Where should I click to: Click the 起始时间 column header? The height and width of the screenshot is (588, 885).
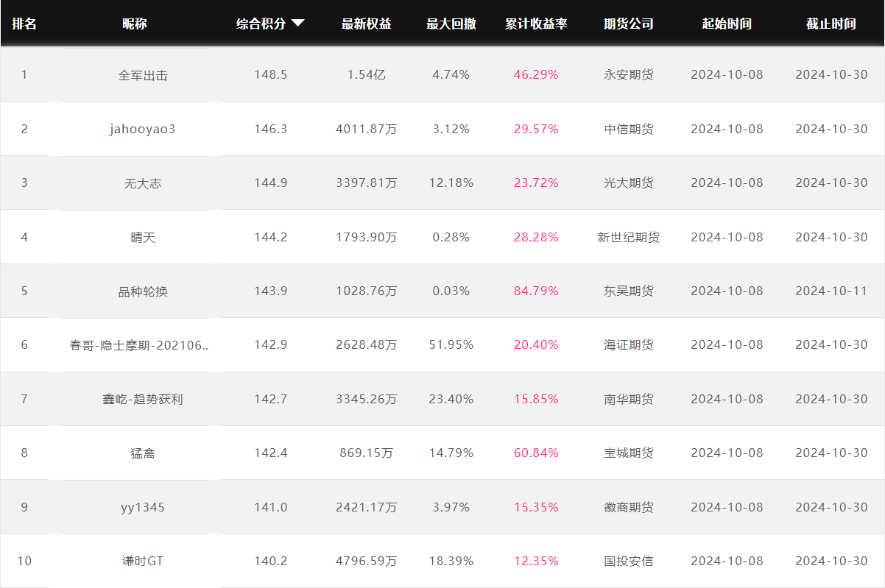[727, 24]
